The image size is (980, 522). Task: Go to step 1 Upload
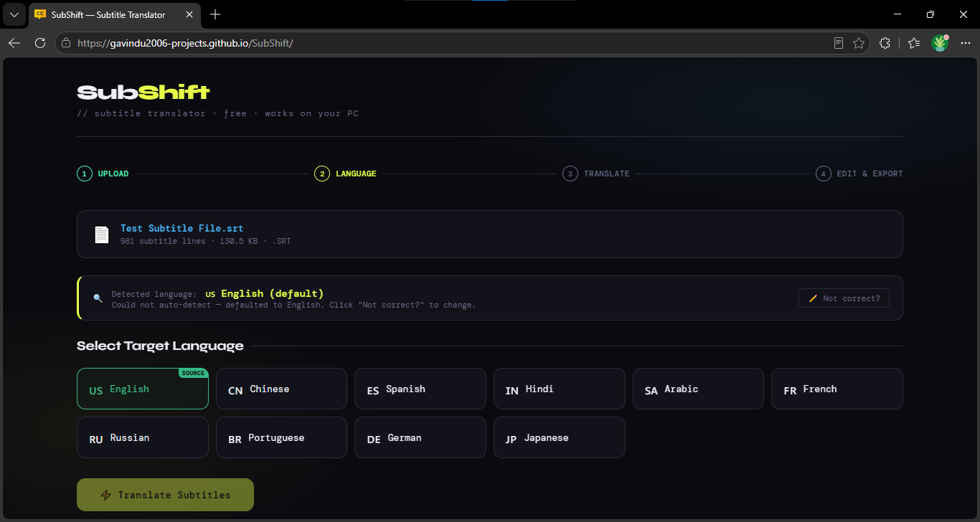(103, 174)
